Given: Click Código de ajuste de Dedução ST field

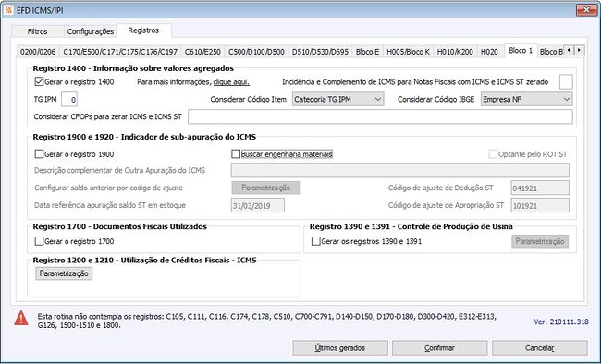Looking at the screenshot, I should (x=540, y=188).
